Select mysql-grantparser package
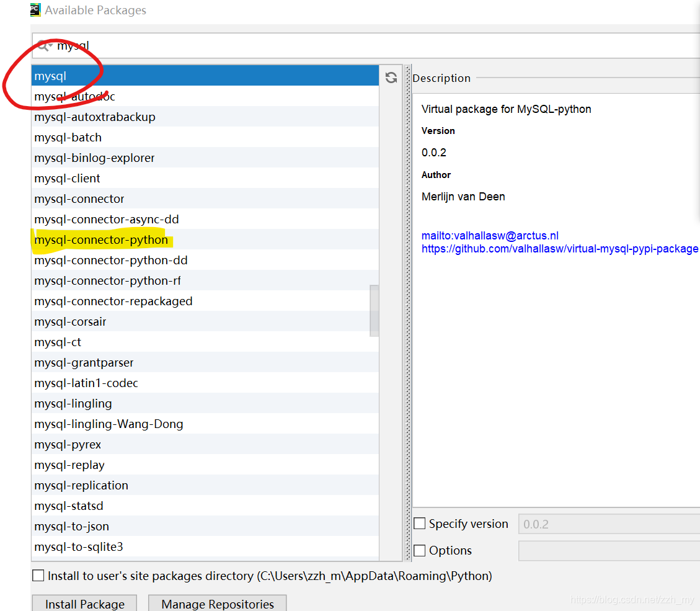Image resolution: width=700 pixels, height=611 pixels. (x=205, y=363)
